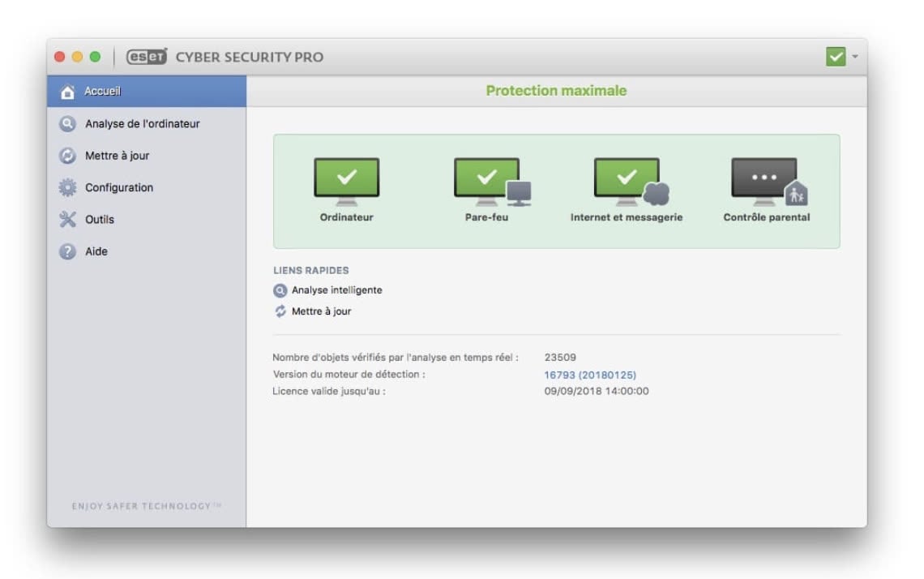924x579 pixels.
Task: Click the scanned objects count 23509
Action: tap(560, 358)
